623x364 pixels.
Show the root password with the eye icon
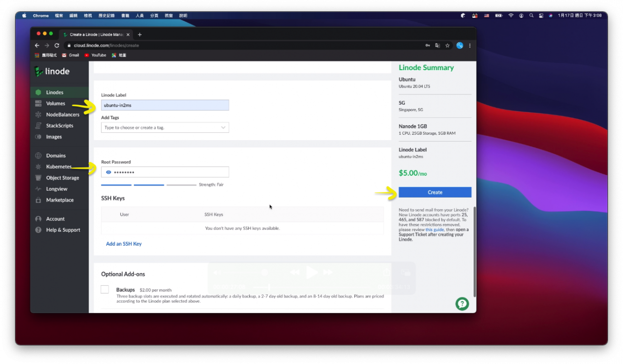coord(109,172)
